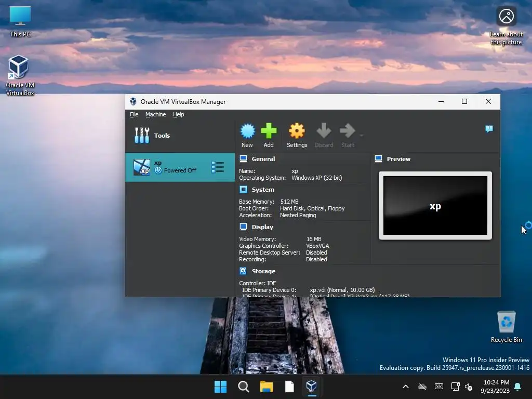This screenshot has width=532, height=399.
Task: Click the blank document taskbar icon
Action: coord(289,387)
